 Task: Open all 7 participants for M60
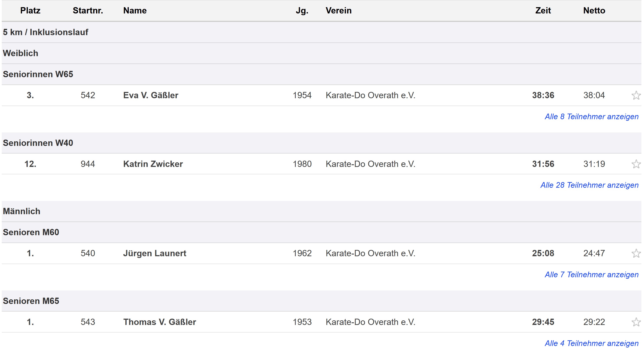pyautogui.click(x=591, y=274)
